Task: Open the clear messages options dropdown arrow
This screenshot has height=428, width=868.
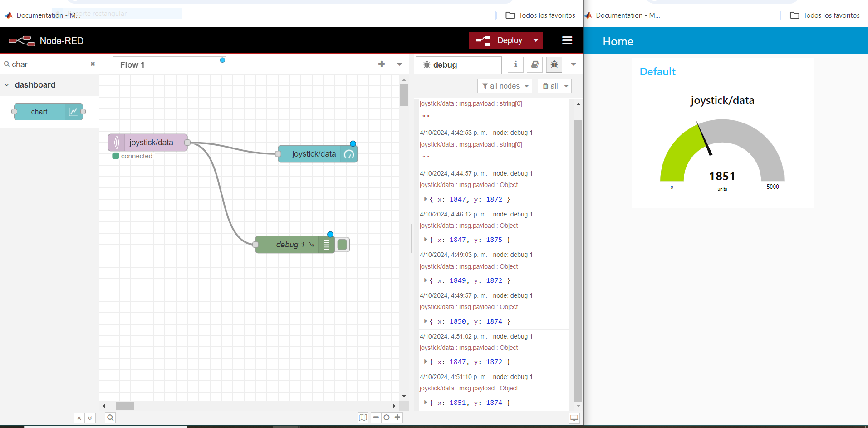Action: [x=566, y=86]
